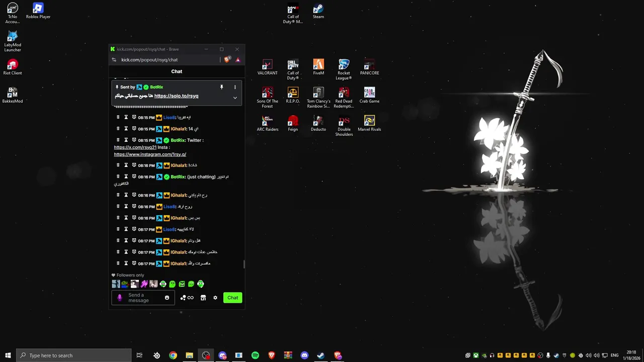Screen dimensions: 644x362
Task: Click ENG language indicator in system tray
Action: coord(614,355)
